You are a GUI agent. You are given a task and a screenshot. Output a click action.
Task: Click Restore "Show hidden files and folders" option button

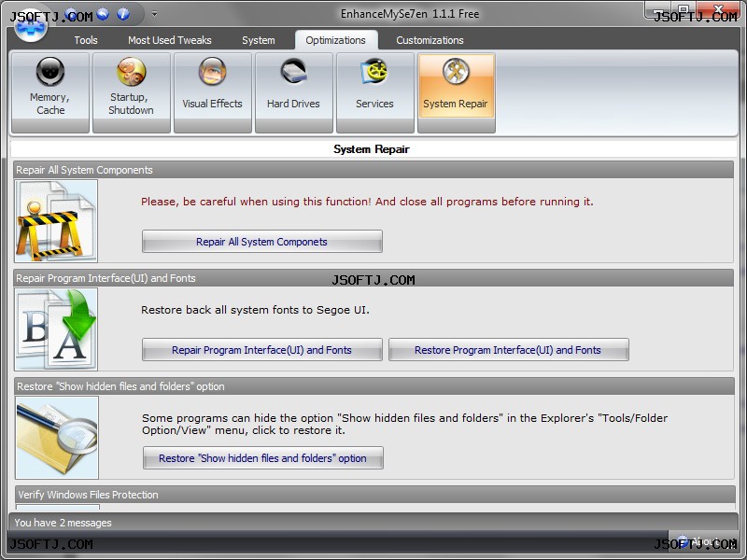click(263, 458)
